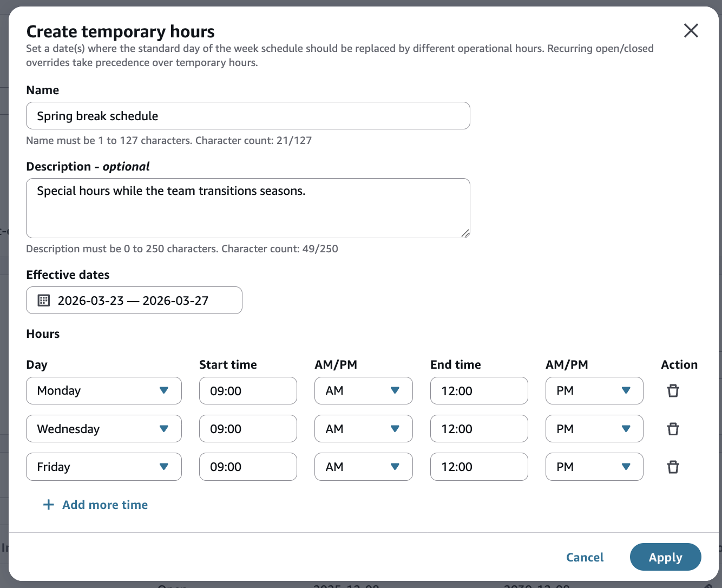Click the Add more time link
Image resolution: width=722 pixels, height=588 pixels.
click(x=104, y=504)
